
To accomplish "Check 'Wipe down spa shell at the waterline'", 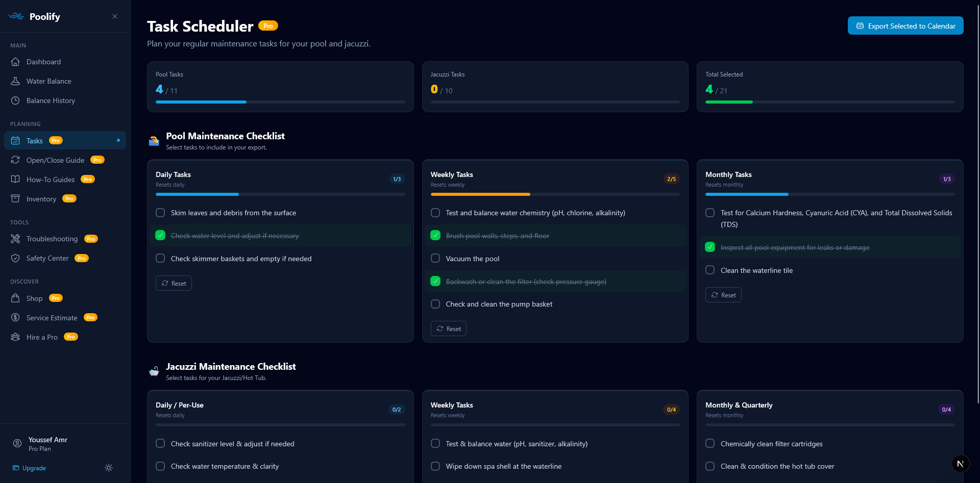I will (435, 466).
